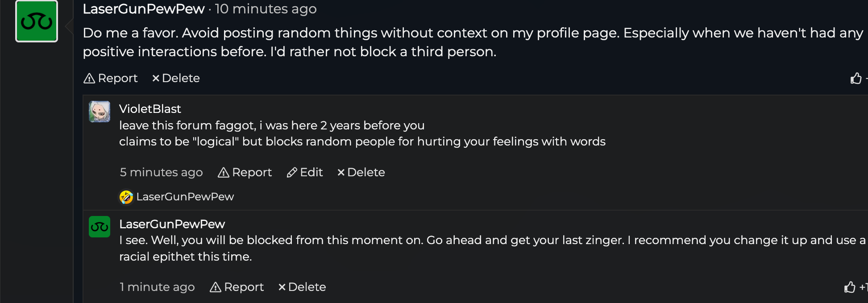868x303 pixels.
Task: Click the large green LaserGunPewPew avatar
Action: point(37,21)
